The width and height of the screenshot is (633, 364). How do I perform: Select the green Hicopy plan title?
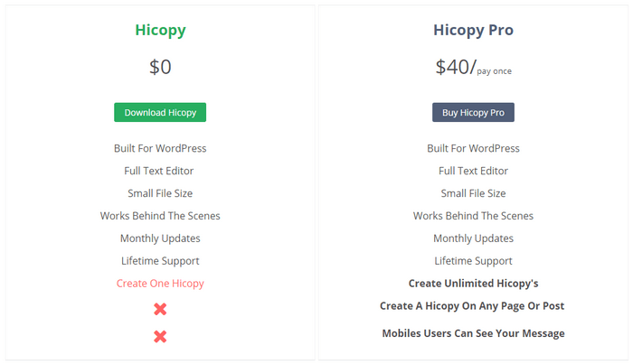(x=160, y=30)
